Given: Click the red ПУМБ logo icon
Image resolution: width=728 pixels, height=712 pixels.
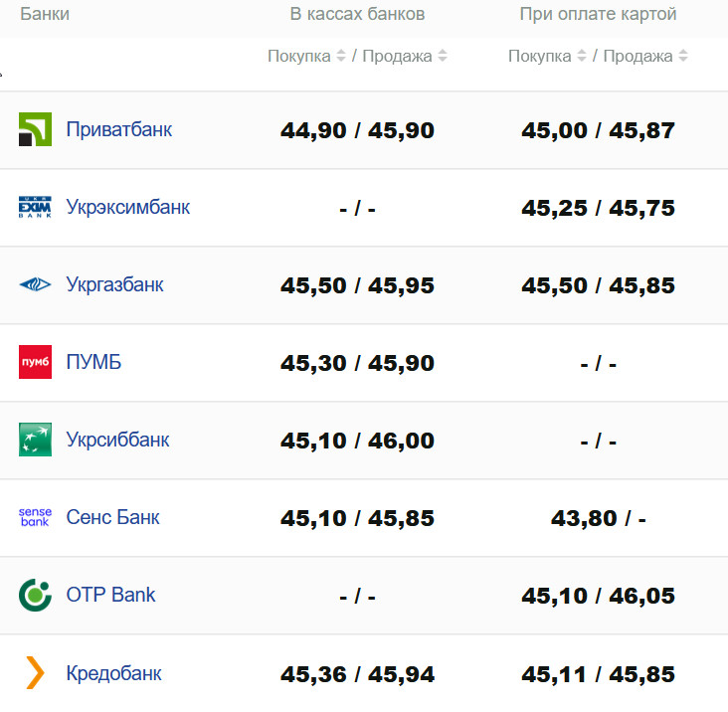Looking at the screenshot, I should [35, 362].
